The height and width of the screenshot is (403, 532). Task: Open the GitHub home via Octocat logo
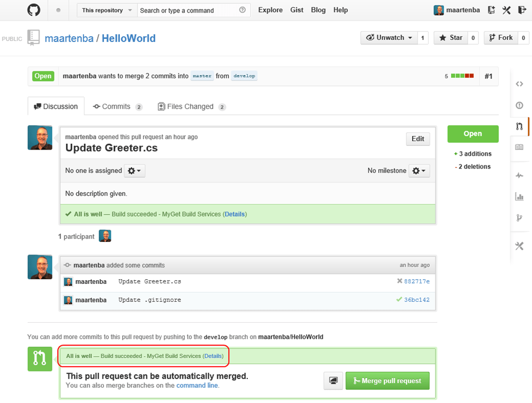coord(33,10)
